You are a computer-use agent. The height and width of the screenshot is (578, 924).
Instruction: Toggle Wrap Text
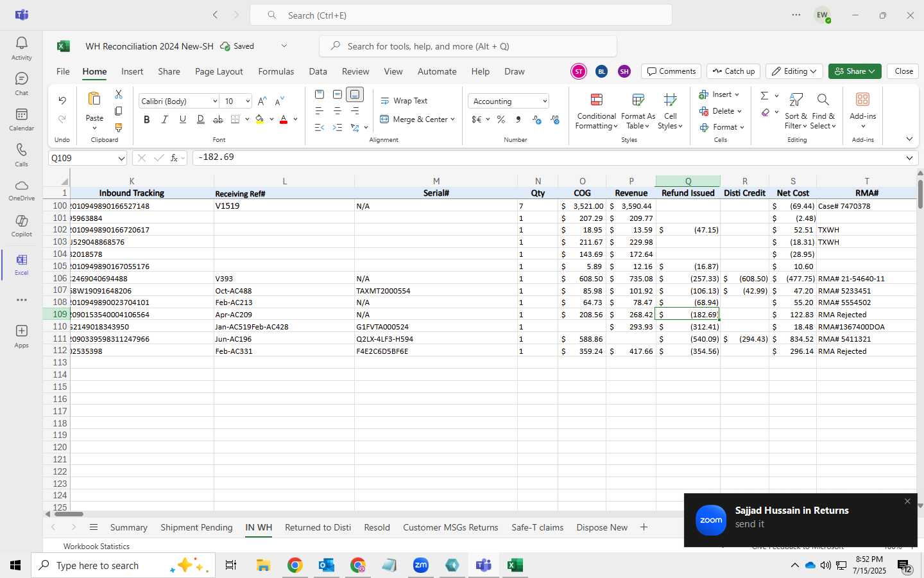click(x=404, y=101)
